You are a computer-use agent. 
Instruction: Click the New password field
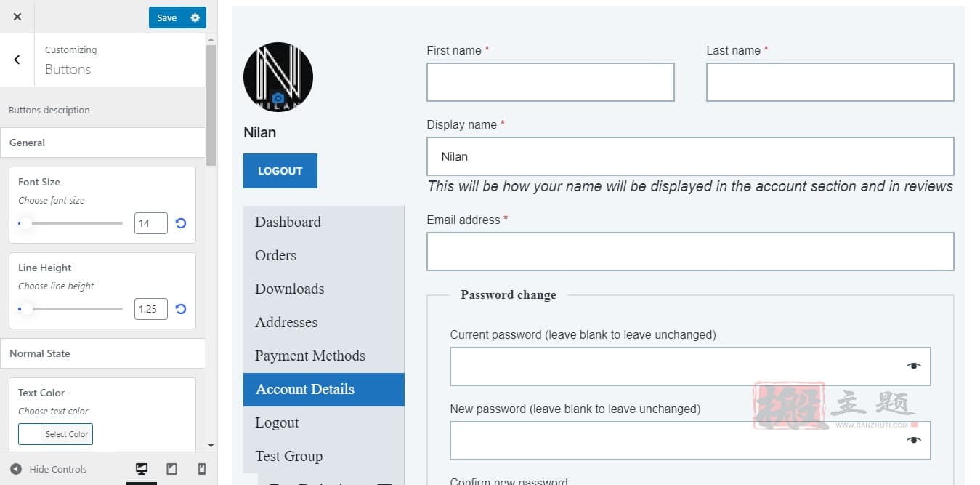coord(690,441)
